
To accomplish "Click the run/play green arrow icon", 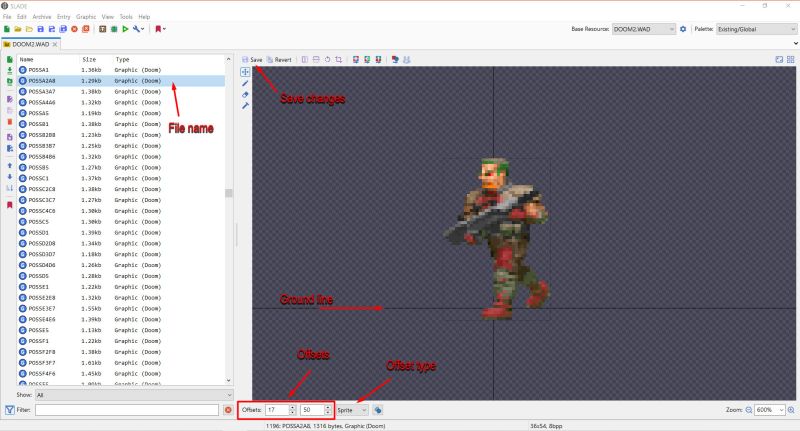I will [x=126, y=29].
